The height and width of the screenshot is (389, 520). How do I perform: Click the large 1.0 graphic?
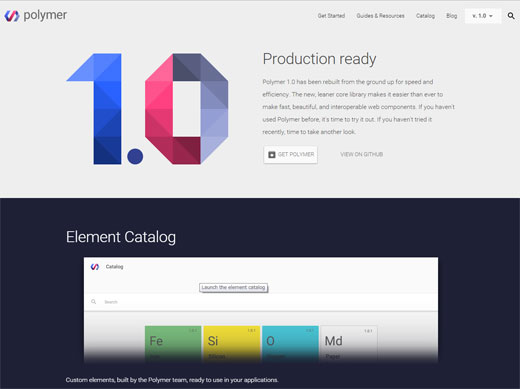pos(147,109)
